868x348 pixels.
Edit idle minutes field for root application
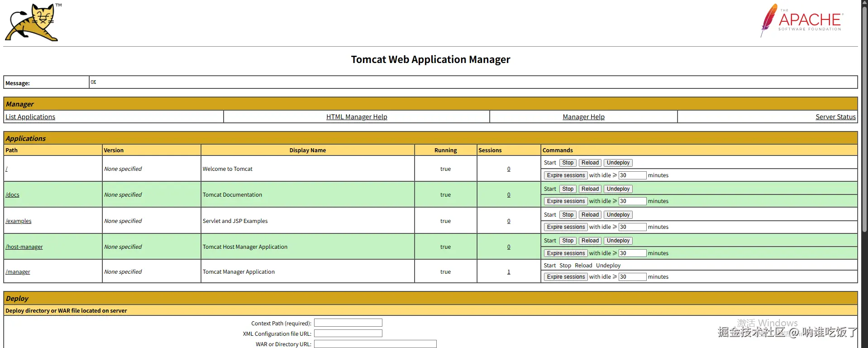pos(632,175)
